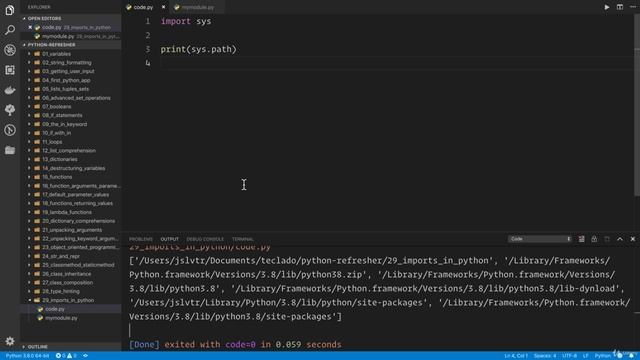Viewport: 640px width, 360px height.
Task: Click line number 4 in the gutter
Action: pos(147,63)
